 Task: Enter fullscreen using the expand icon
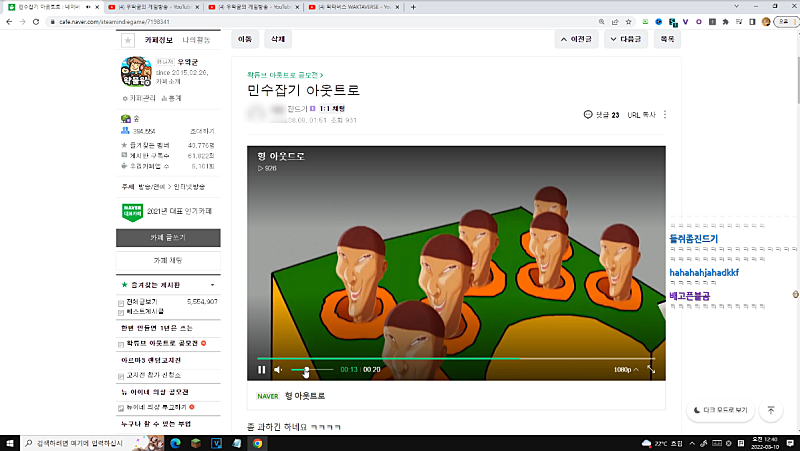point(652,369)
